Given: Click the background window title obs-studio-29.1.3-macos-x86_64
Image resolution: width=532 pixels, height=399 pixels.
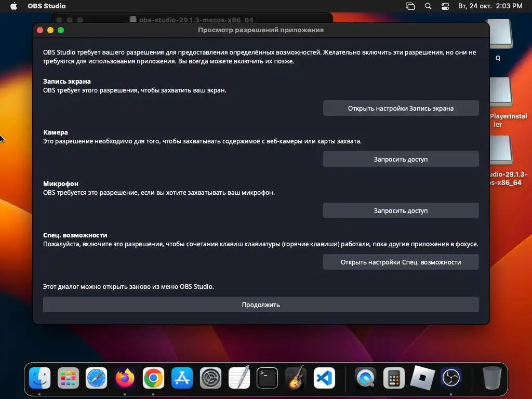Looking at the screenshot, I should point(196,20).
